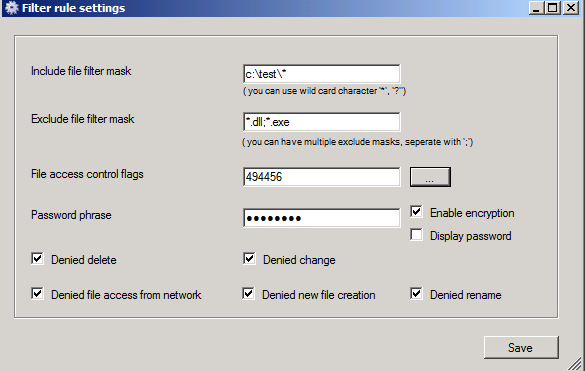Uncheck Denied new file creation
The image size is (586, 371).
pyautogui.click(x=249, y=293)
